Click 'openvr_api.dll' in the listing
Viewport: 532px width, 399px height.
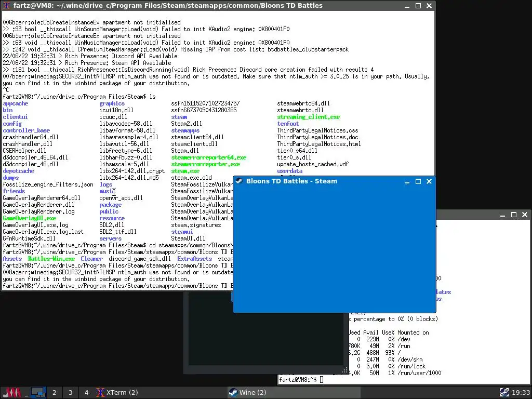(121, 198)
